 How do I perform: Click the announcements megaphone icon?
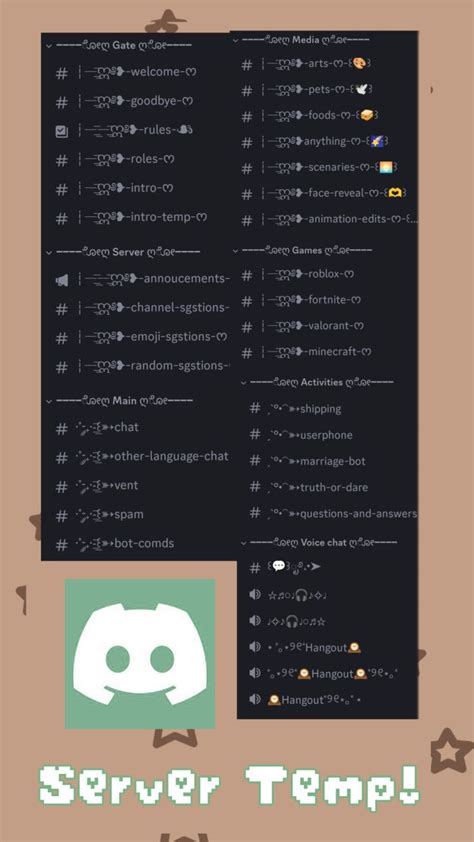tap(62, 279)
